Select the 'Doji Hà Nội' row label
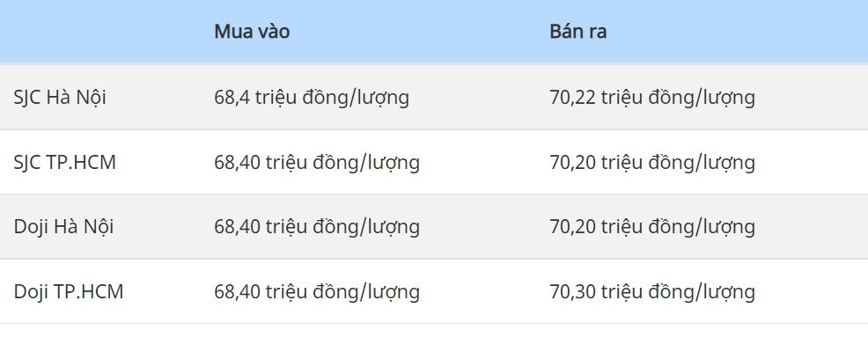The image size is (868, 352). click(63, 227)
